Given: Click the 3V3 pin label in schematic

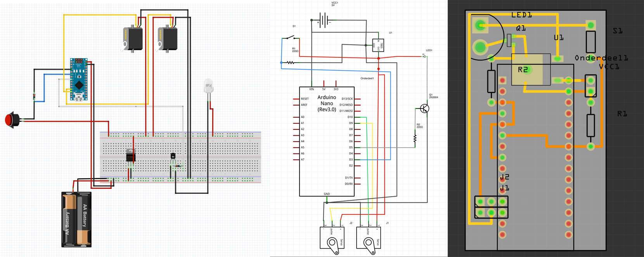Looking at the screenshot, I should [336, 89].
